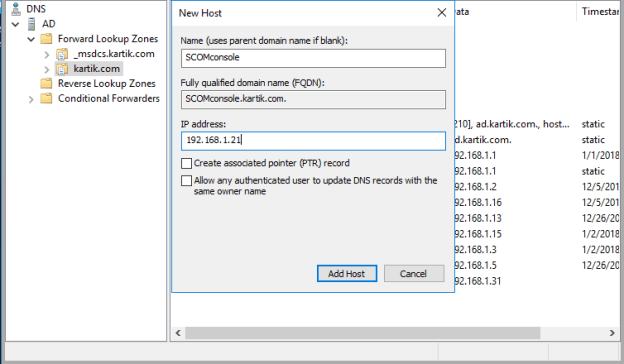
Task: Click horizontal scrollbar right arrow
Action: [612, 333]
